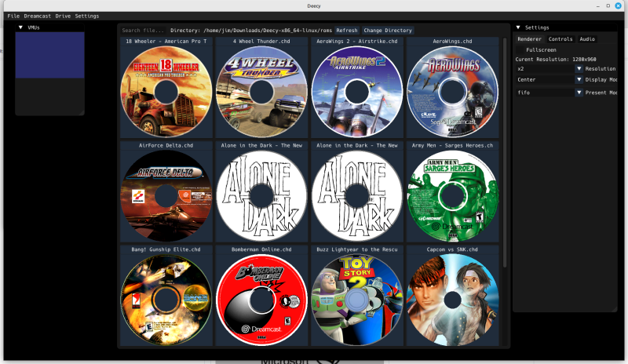628x364 pixels.
Task: Open the fifo Present Mode dropdown
Action: pyautogui.click(x=549, y=93)
